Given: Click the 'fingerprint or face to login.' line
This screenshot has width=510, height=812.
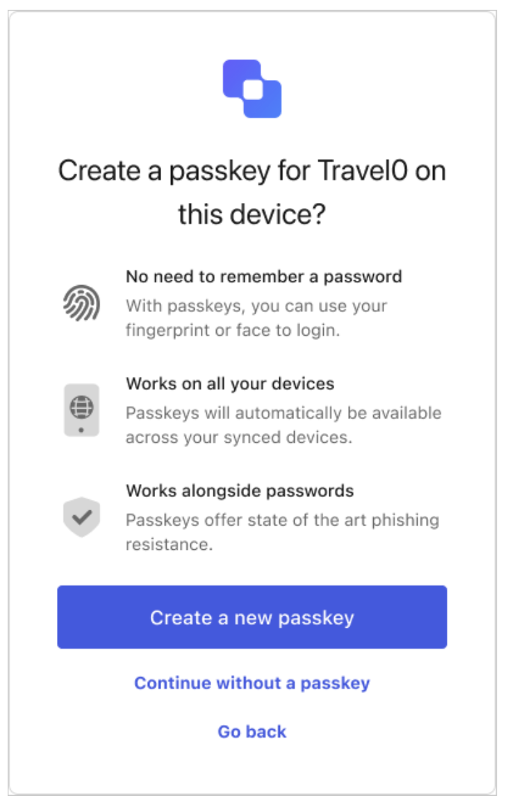Looking at the screenshot, I should 233,331.
